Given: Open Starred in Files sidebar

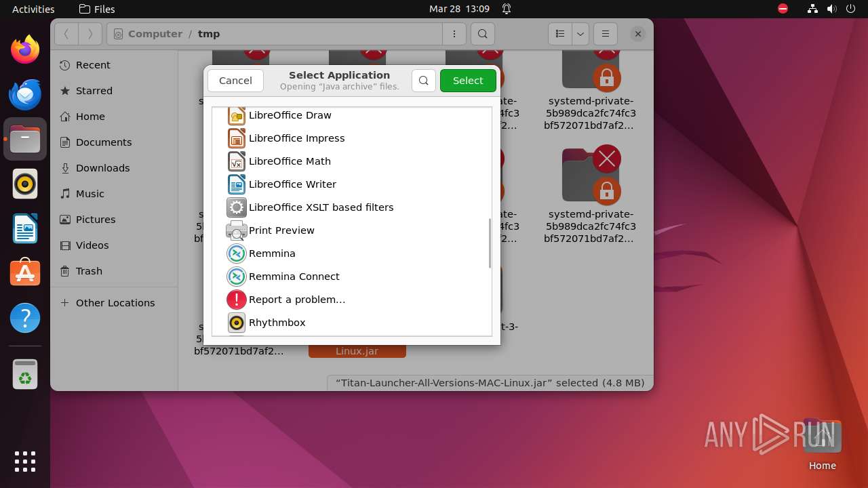Looking at the screenshot, I should [114, 91].
